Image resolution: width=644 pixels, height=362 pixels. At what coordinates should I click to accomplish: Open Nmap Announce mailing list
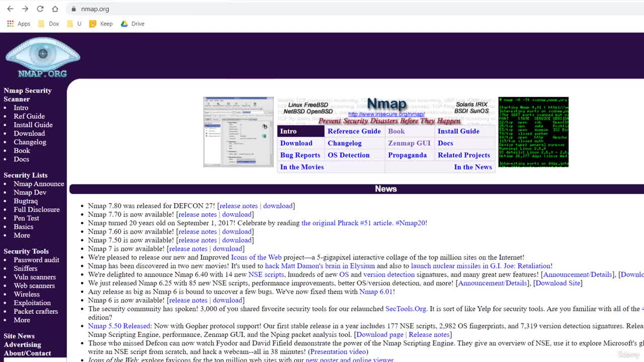tap(39, 184)
